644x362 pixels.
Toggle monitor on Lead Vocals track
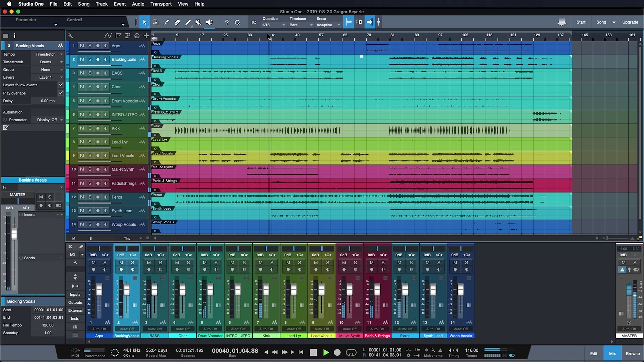[105, 156]
